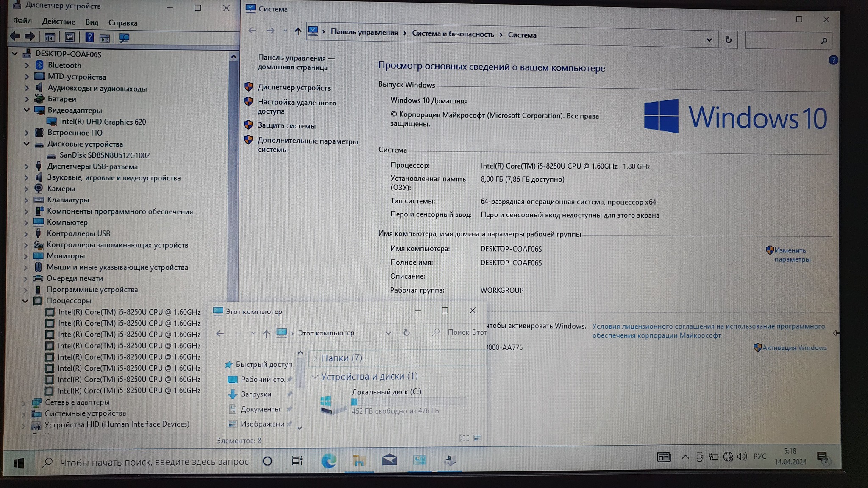The height and width of the screenshot is (488, 868).
Task: Collapse the Процессоры tree node
Action: [x=25, y=301]
